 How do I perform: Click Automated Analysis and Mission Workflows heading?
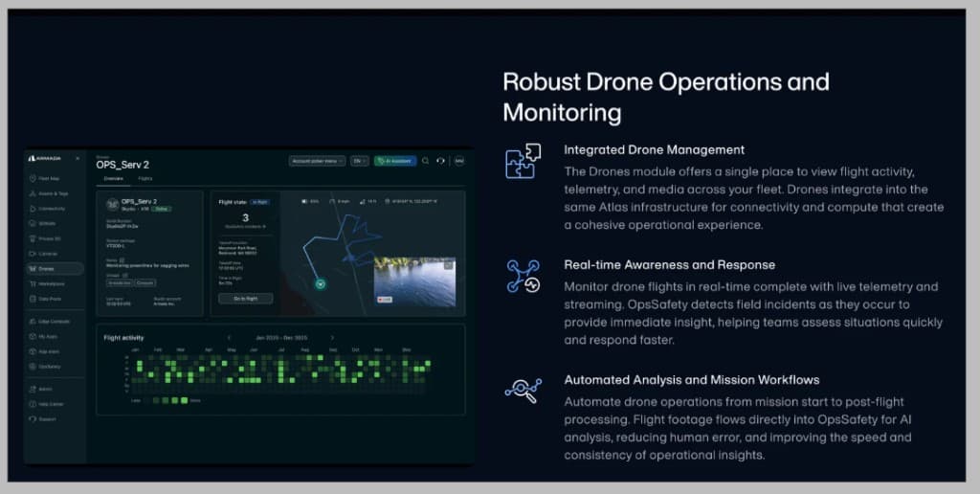coord(691,380)
